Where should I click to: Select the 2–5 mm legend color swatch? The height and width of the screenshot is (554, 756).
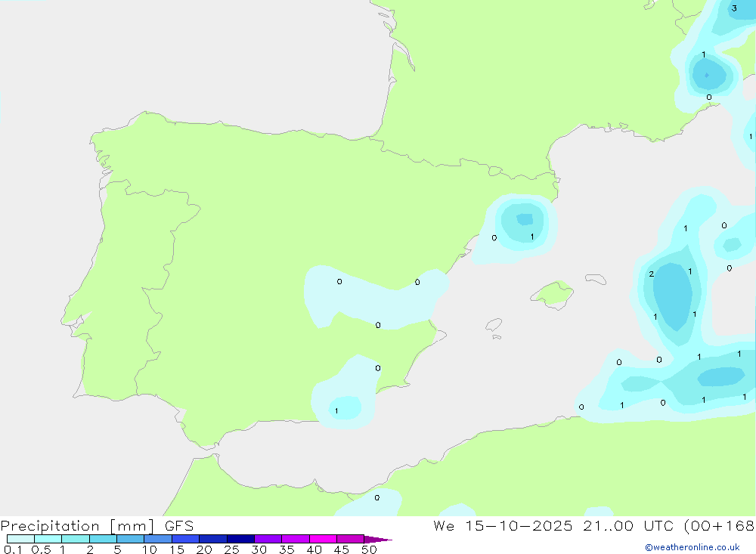pos(103,539)
